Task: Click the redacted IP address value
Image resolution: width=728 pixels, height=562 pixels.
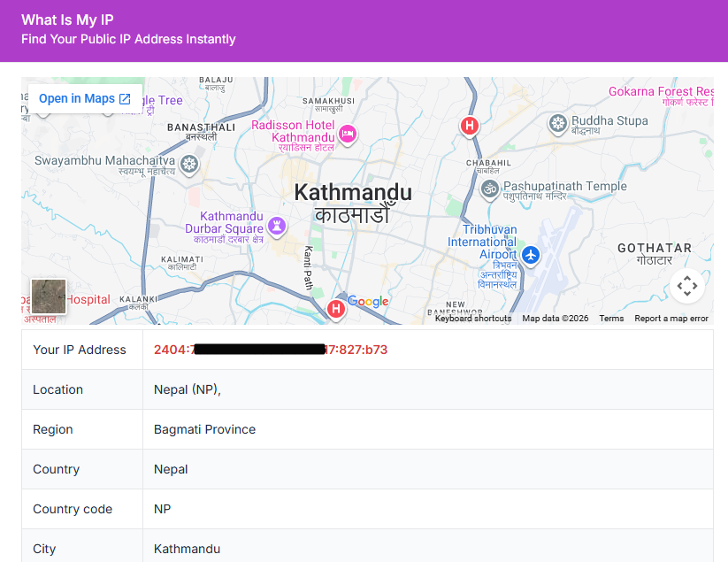Action: point(271,350)
